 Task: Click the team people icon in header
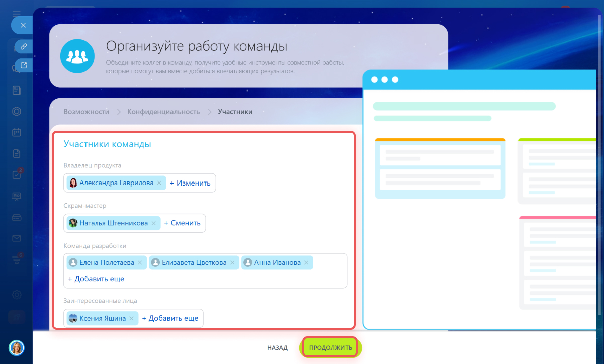click(x=77, y=55)
